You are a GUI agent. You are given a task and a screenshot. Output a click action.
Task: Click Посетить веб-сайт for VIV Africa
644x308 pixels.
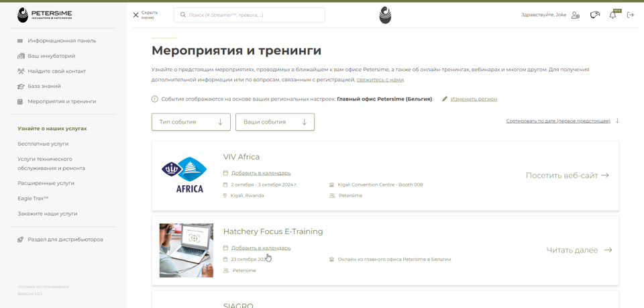(567, 176)
